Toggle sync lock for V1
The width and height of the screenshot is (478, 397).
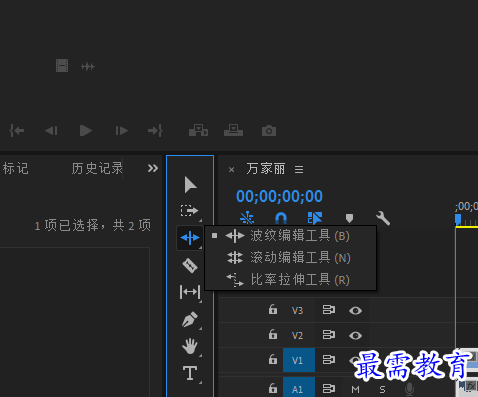(328, 360)
